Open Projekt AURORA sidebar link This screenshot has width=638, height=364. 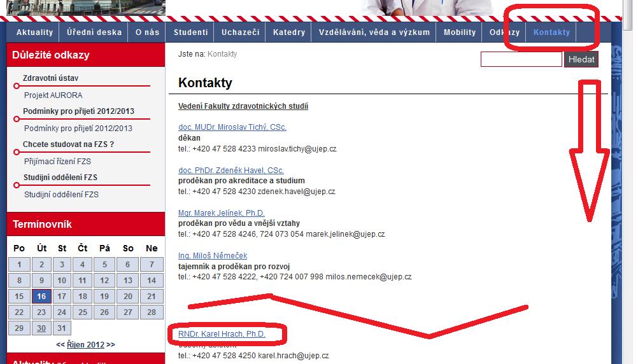(53, 95)
